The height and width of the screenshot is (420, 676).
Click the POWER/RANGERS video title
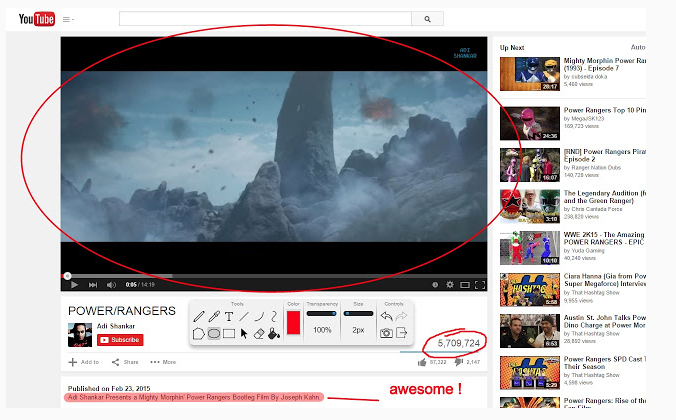pos(122,310)
